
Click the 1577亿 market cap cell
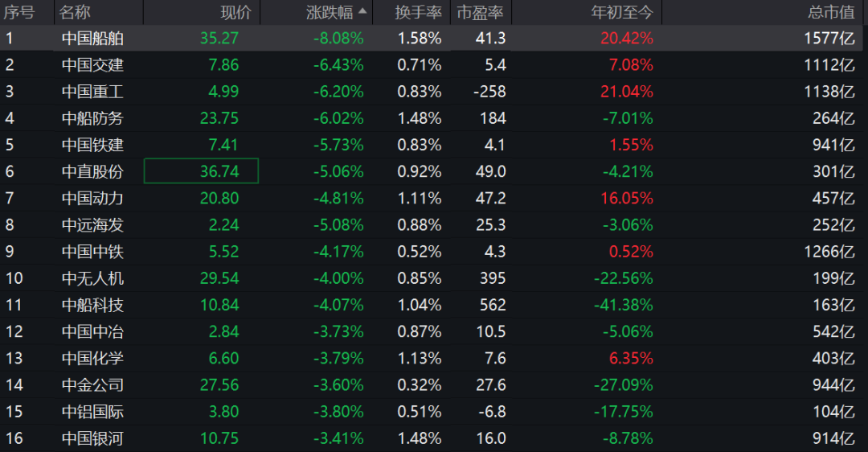[x=829, y=39]
